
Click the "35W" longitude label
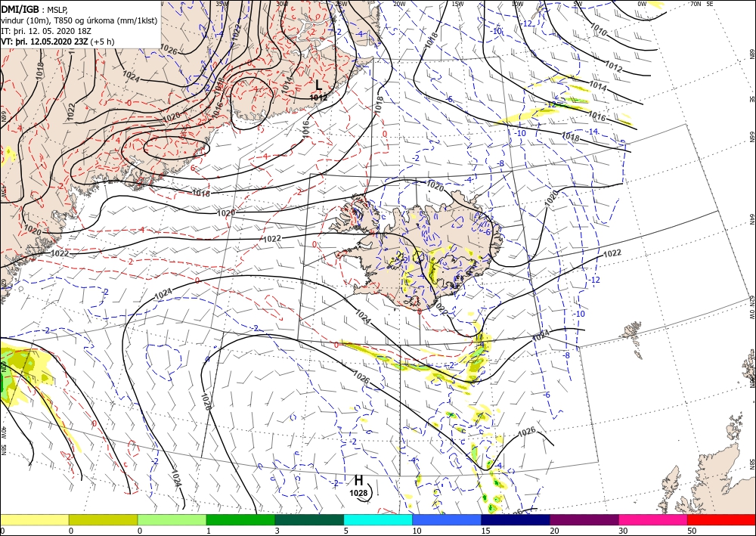222,4
